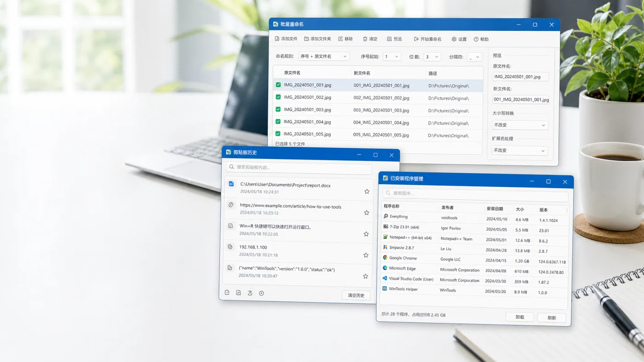This screenshot has height=362, width=644.
Task: Click the Google Chrome program icon
Action: pyautogui.click(x=385, y=258)
